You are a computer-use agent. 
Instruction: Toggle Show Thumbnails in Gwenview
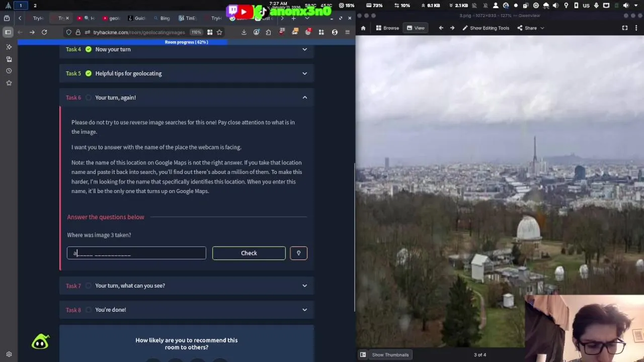pos(390,354)
